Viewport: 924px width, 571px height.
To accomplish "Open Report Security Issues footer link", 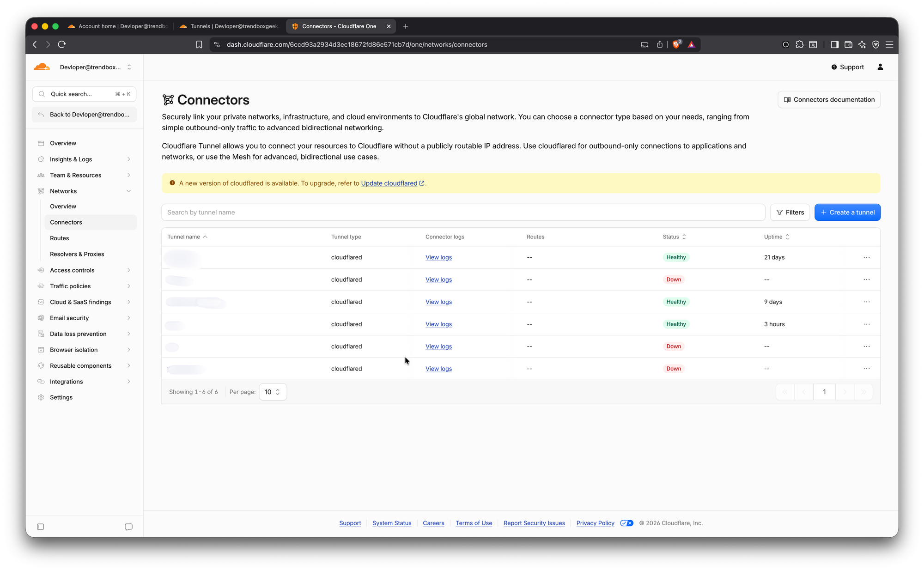I will point(534,523).
